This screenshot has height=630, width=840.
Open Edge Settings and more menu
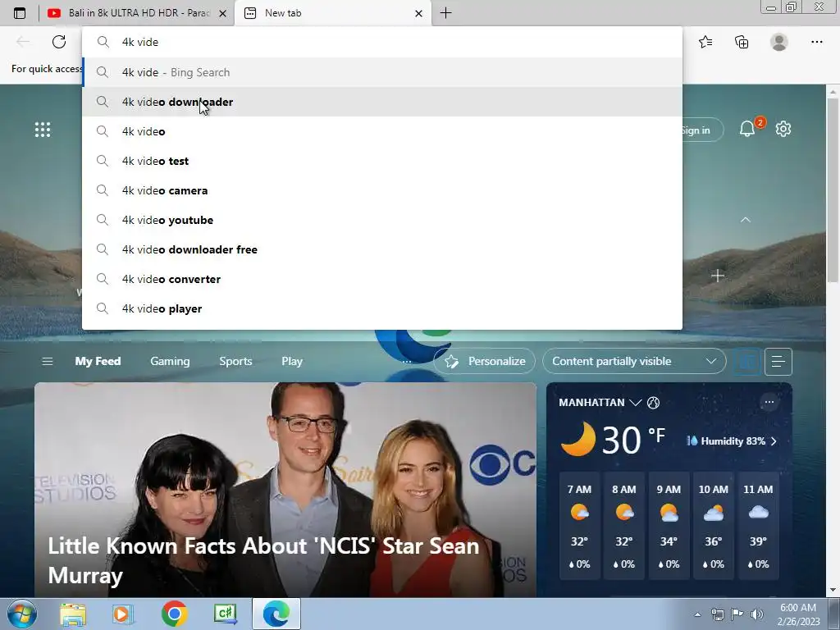click(x=816, y=42)
